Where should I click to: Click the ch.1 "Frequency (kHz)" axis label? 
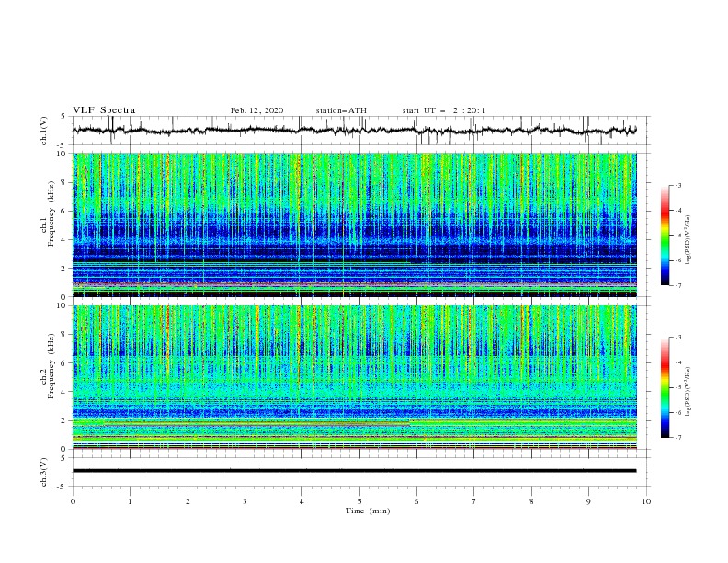tap(51, 213)
